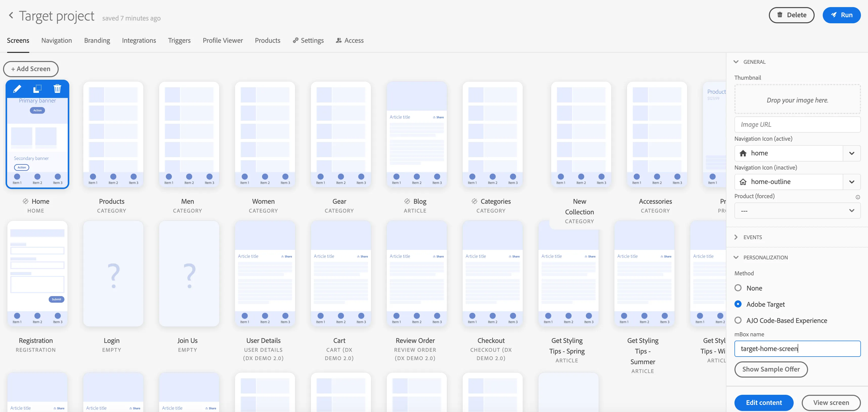Select AJO Code-Based Experience method
This screenshot has height=412, width=868.
point(738,320)
